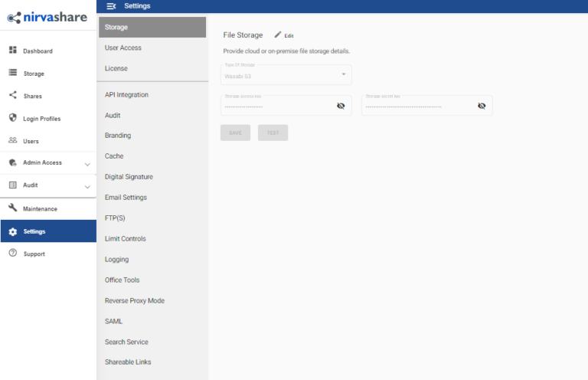Click the Users people icon
This screenshot has height=380, width=588.
pos(13,141)
